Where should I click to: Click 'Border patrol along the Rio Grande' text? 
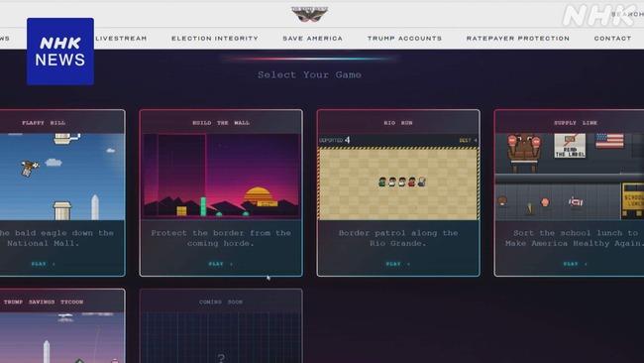click(398, 238)
